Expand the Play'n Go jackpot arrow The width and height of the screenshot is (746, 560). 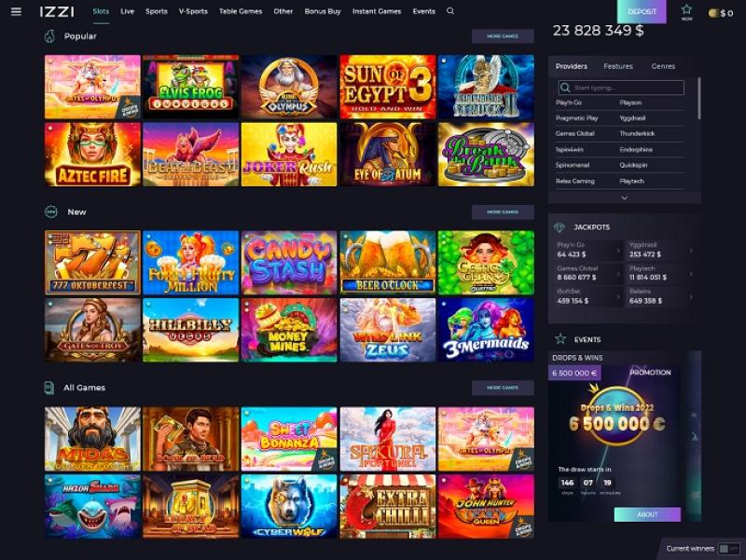click(x=618, y=250)
